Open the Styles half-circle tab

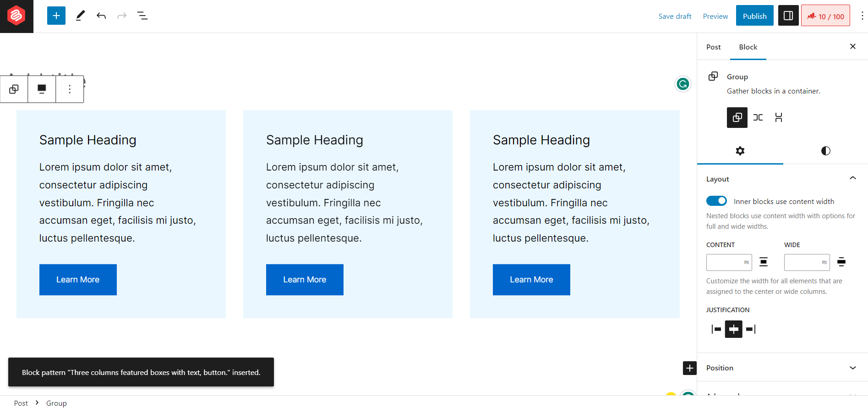click(825, 151)
